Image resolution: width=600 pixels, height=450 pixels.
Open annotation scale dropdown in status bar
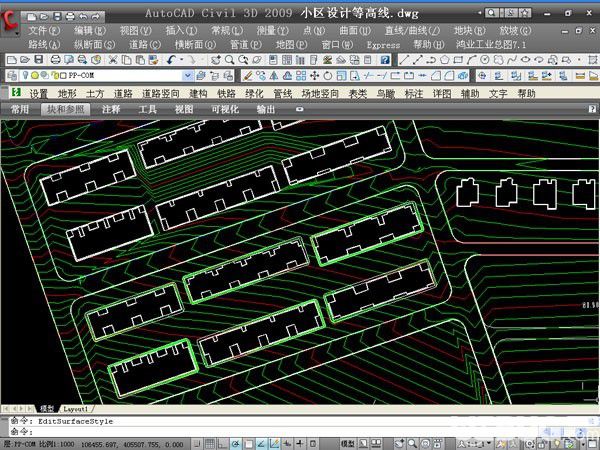(x=476, y=444)
